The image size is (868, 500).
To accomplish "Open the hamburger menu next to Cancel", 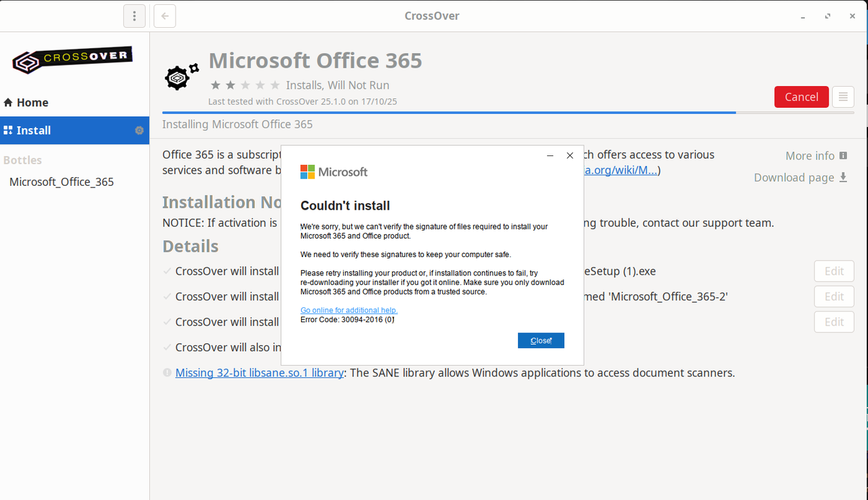I will coord(843,97).
